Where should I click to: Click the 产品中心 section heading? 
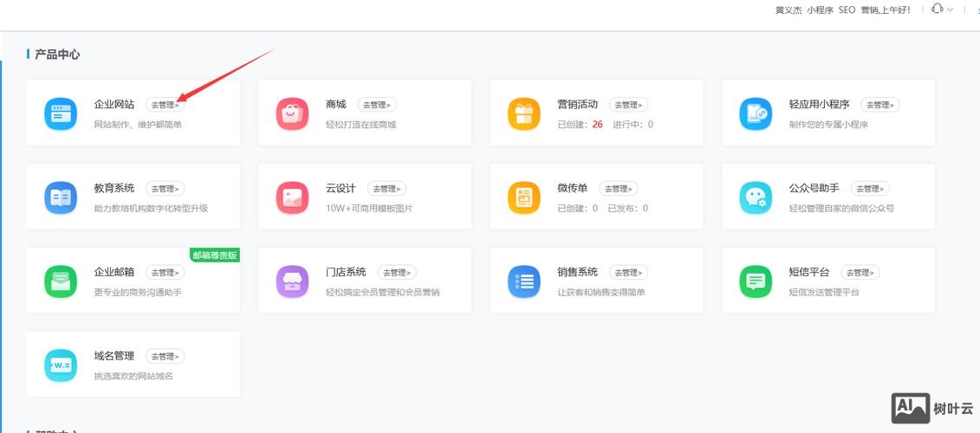click(x=57, y=55)
